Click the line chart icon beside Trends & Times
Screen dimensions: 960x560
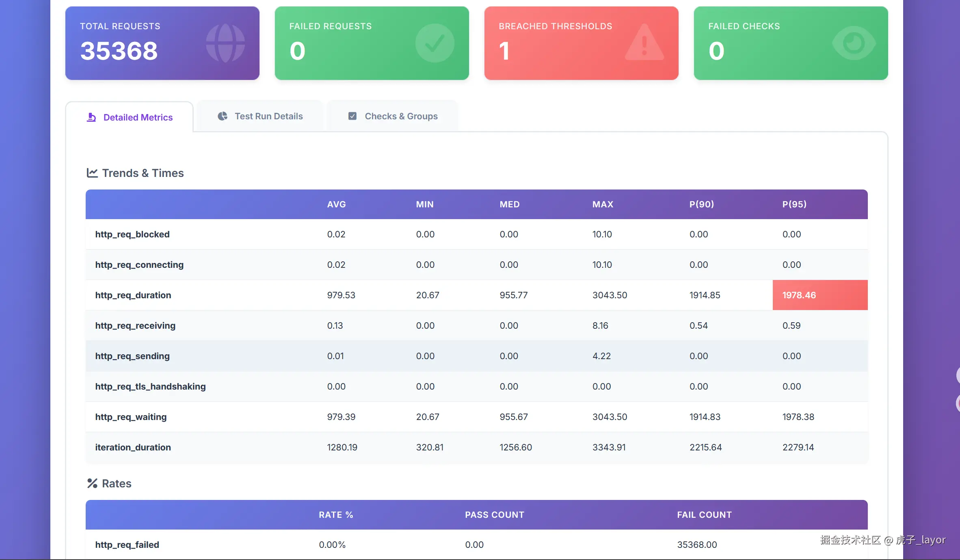pos(92,173)
